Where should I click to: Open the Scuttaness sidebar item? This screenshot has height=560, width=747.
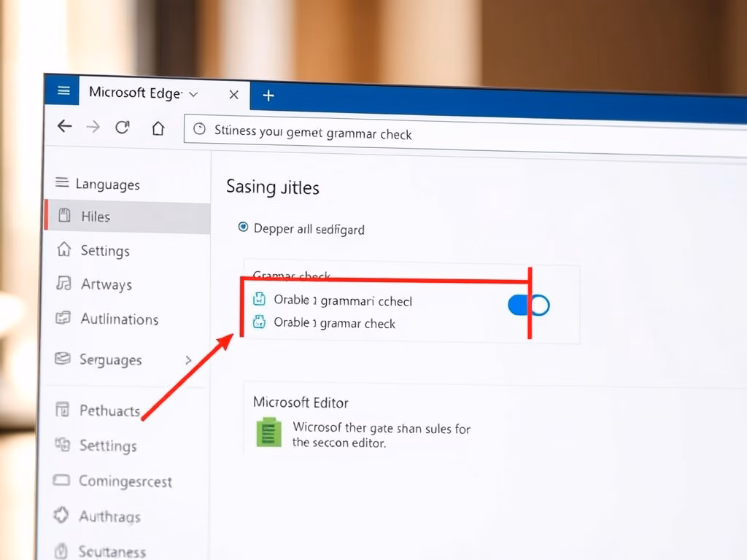pos(112,552)
